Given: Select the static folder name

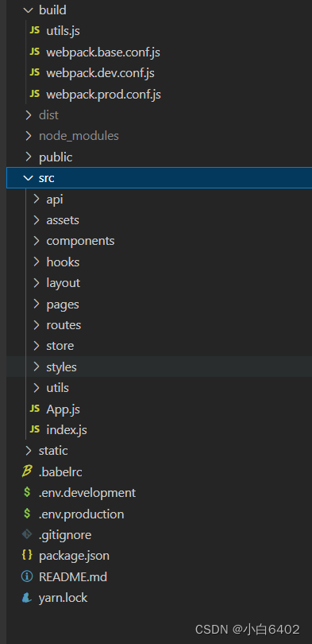Looking at the screenshot, I should click(x=53, y=451).
